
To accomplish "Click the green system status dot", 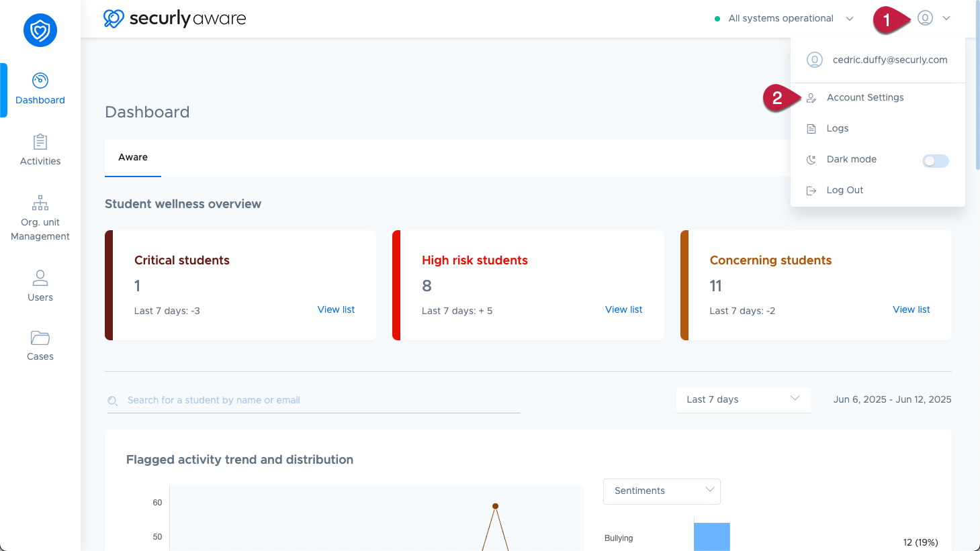I will click(x=717, y=19).
